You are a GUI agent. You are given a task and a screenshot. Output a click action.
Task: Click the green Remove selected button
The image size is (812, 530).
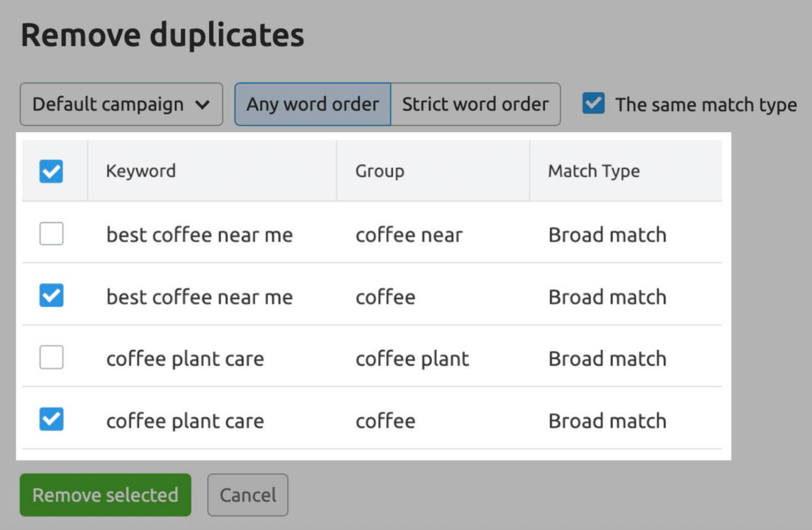[x=105, y=495]
